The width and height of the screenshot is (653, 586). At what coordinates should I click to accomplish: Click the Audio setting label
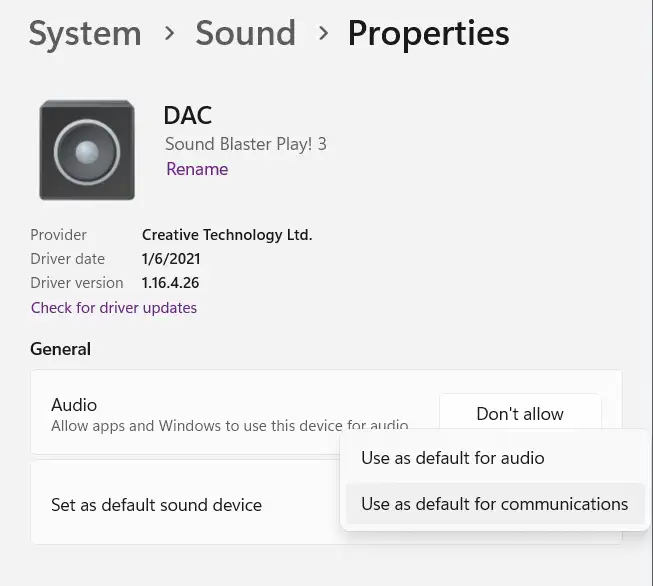(x=74, y=405)
